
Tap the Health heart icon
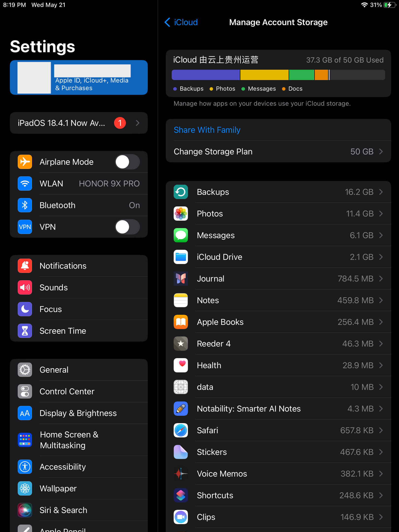click(x=181, y=365)
